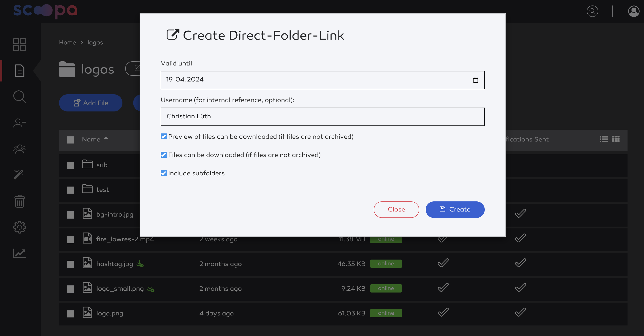This screenshot has width=644, height=336.
Task: Open the trash bin icon in sidebar
Action: tap(19, 201)
